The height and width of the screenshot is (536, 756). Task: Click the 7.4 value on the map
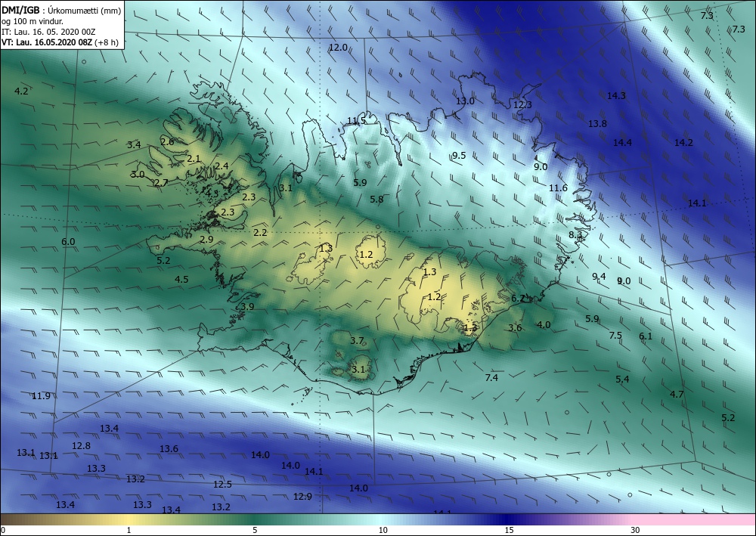click(491, 377)
